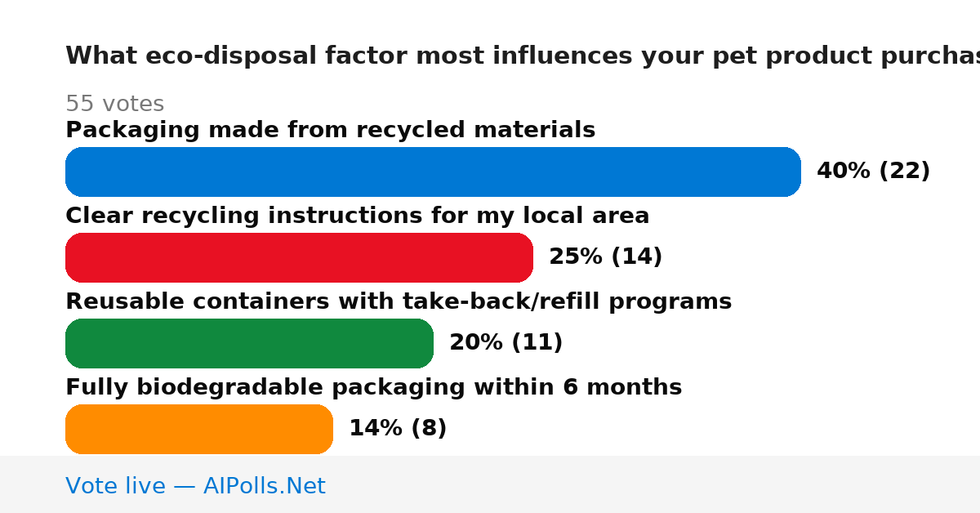Click the gray footer banner area
980x513 pixels.
click(490, 484)
